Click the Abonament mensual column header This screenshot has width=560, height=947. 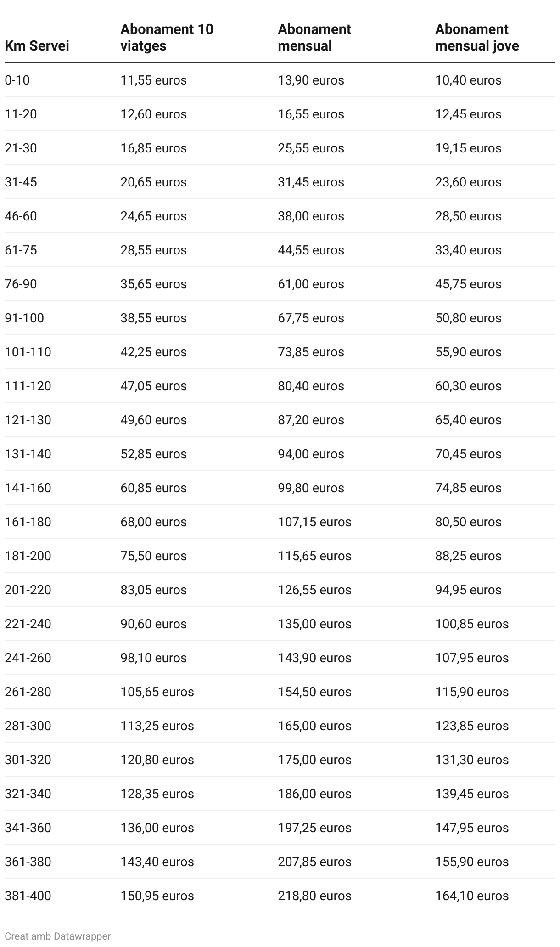(314, 38)
